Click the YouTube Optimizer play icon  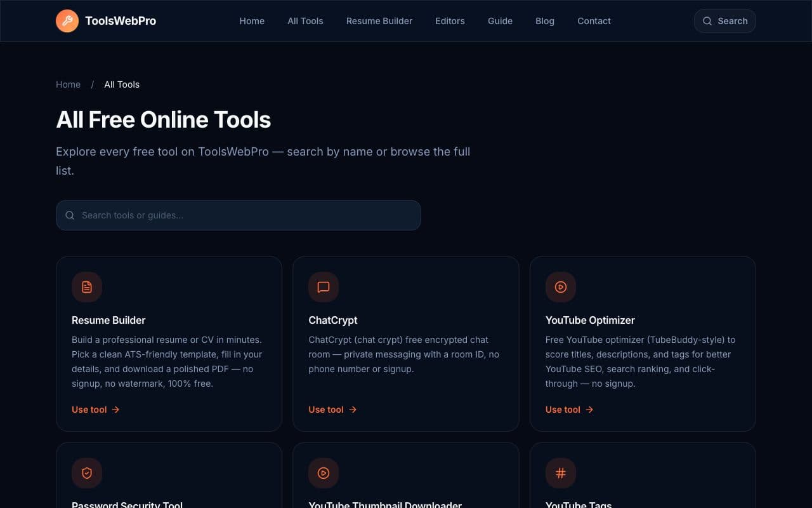point(561,287)
